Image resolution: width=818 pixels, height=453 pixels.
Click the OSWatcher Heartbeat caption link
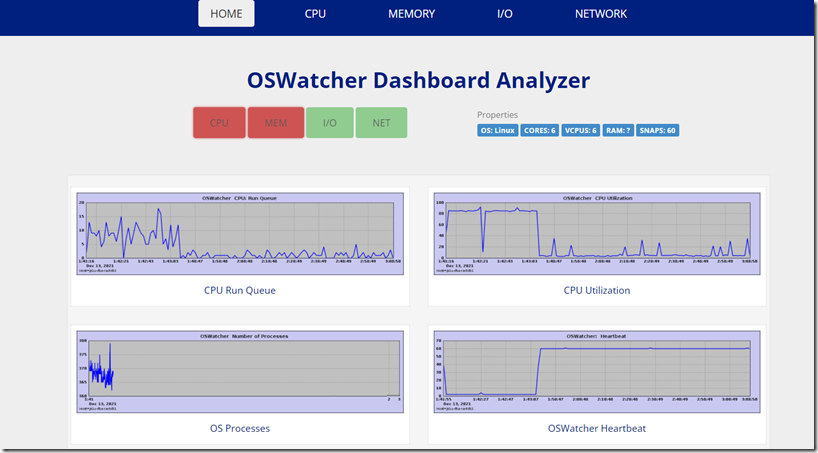(597, 428)
